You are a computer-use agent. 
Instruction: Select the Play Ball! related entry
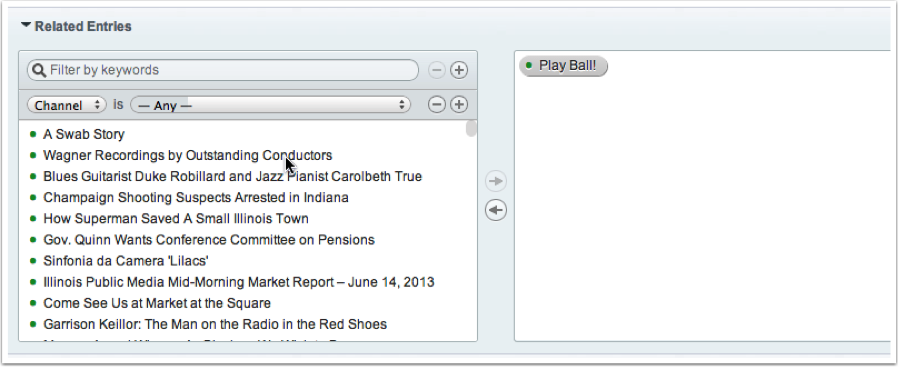(563, 65)
